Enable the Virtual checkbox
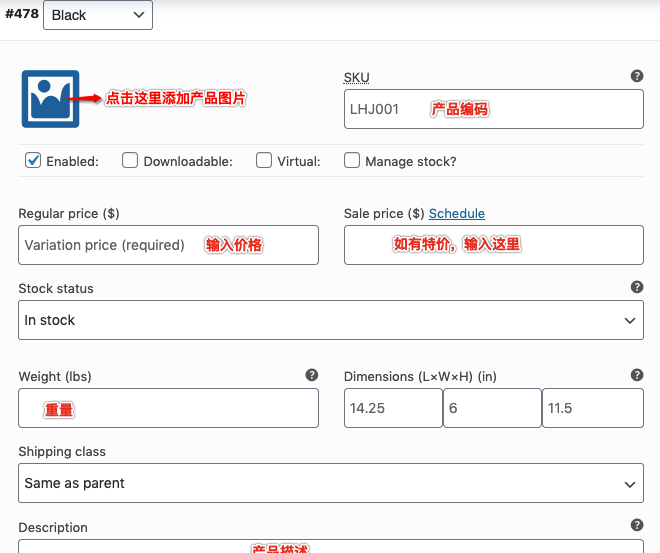 (264, 160)
